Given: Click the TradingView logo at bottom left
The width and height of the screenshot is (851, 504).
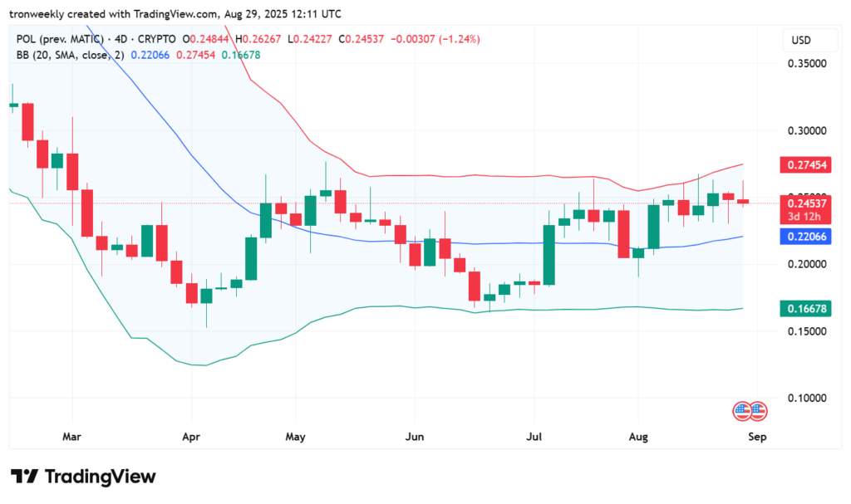Looking at the screenshot, I should (82, 477).
